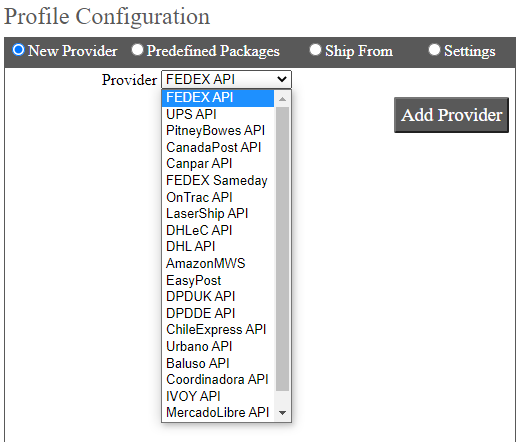The width and height of the screenshot is (523, 442).
Task: Click the dropdown list scrollbar thumb
Action: 283,249
